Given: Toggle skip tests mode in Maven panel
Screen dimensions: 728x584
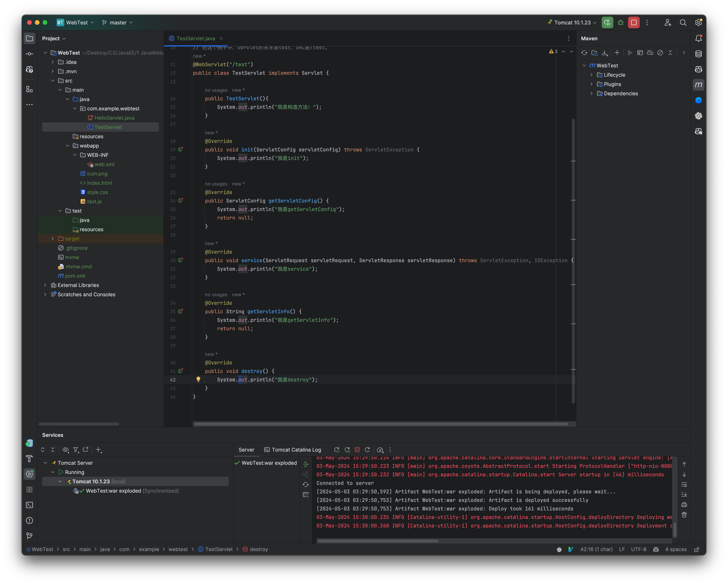Looking at the screenshot, I should pyautogui.click(x=660, y=53).
